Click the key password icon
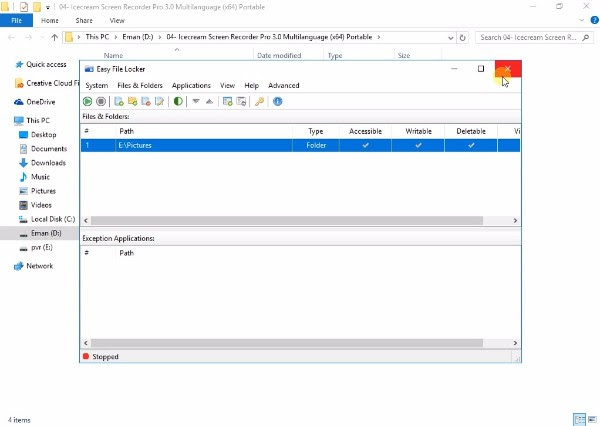The height and width of the screenshot is (426, 600). [259, 101]
